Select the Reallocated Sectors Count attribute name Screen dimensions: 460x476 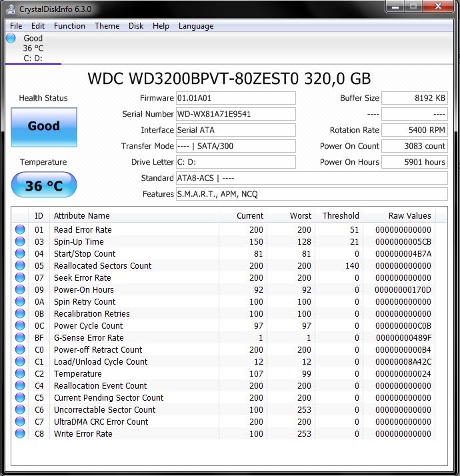[x=103, y=265]
